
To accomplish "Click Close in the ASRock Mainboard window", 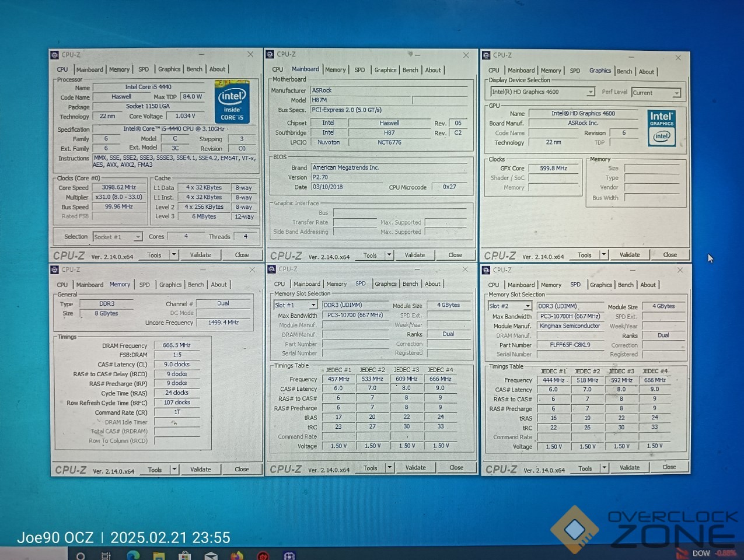I will click(x=455, y=255).
